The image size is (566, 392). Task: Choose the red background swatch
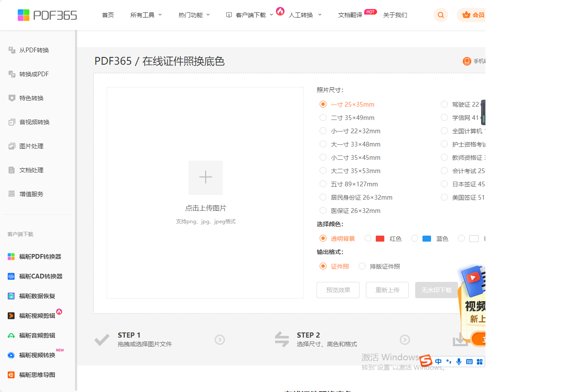tap(380, 239)
